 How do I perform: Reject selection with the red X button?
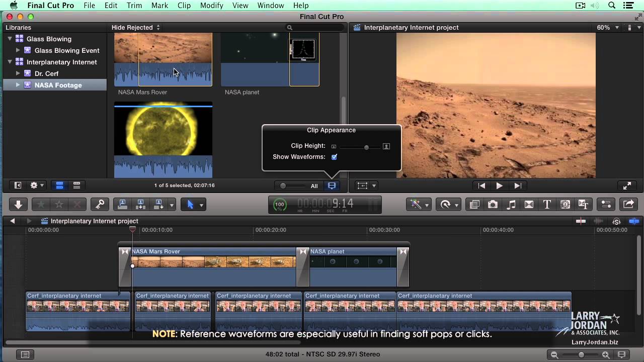tap(77, 205)
